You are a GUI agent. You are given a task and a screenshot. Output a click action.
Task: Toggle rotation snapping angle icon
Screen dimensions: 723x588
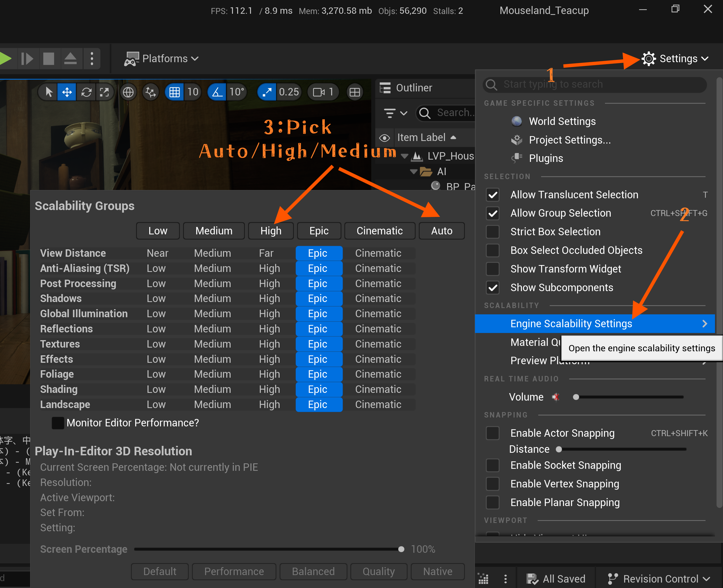click(x=217, y=92)
